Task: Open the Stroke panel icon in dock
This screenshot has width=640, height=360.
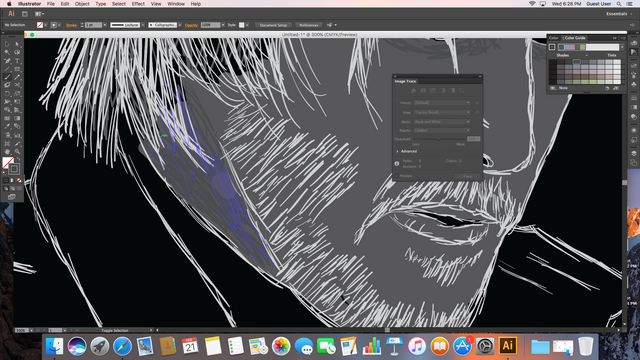Action: pos(634,98)
